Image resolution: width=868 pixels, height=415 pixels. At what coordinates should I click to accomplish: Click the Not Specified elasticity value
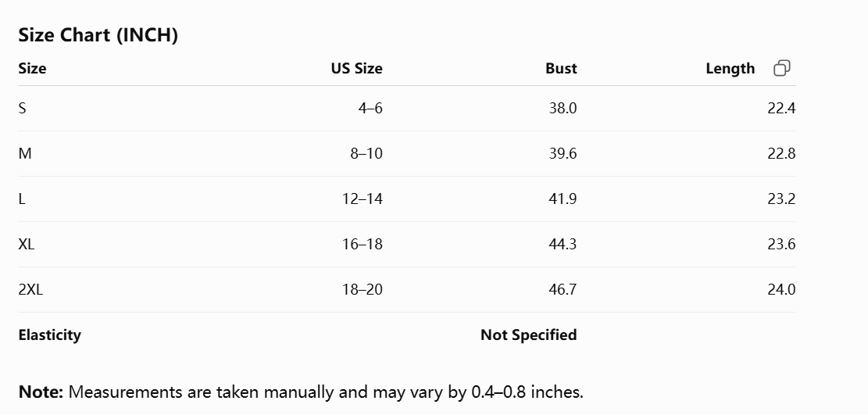coord(529,335)
